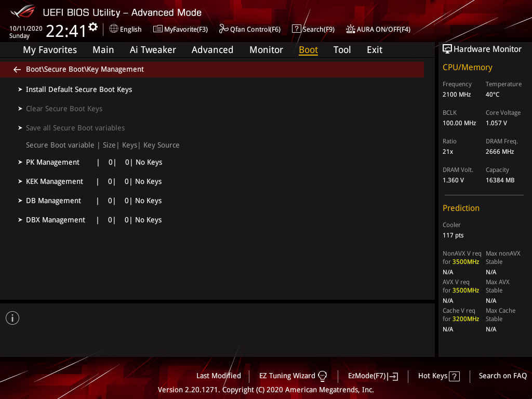Click the Search question mark icon
The width and height of the screenshot is (532, 399).
click(296, 29)
